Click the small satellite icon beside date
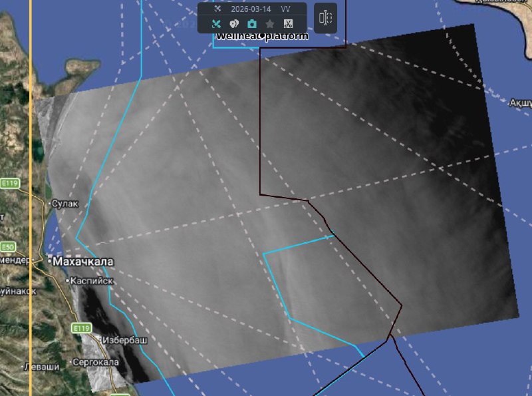 click(x=217, y=9)
